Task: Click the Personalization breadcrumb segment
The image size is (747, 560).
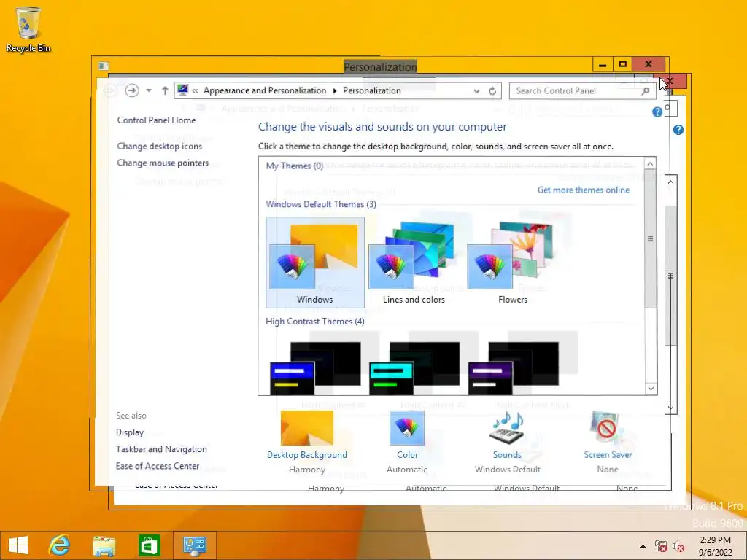Action: tap(371, 90)
